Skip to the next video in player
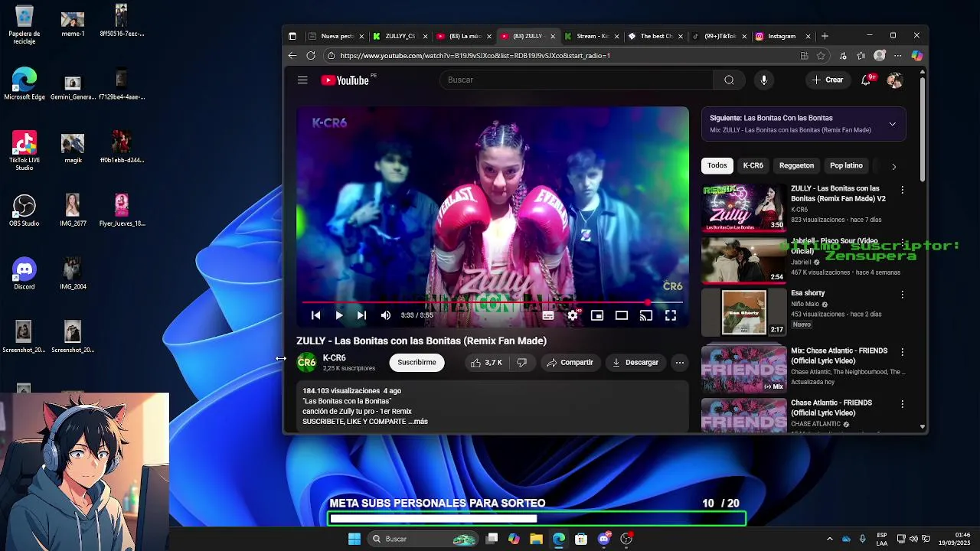The image size is (980, 551). [x=361, y=315]
